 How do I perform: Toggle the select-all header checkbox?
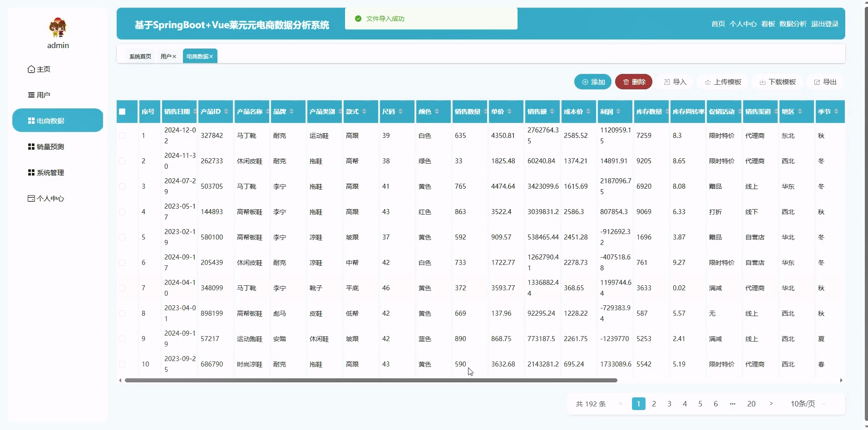pos(122,112)
